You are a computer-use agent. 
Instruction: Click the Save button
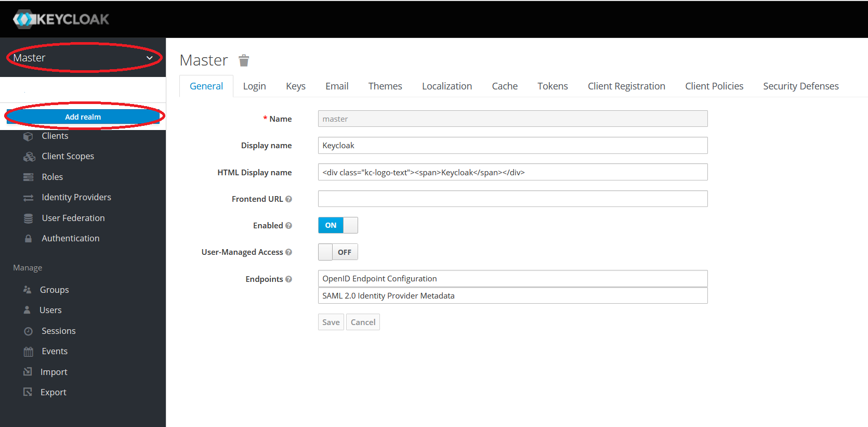click(x=331, y=322)
